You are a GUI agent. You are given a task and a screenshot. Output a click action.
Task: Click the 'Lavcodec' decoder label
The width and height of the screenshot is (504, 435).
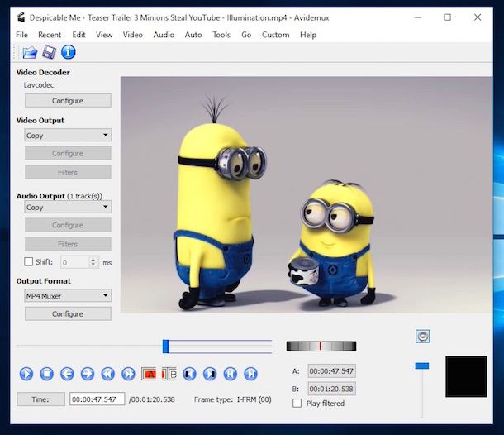pyautogui.click(x=39, y=85)
